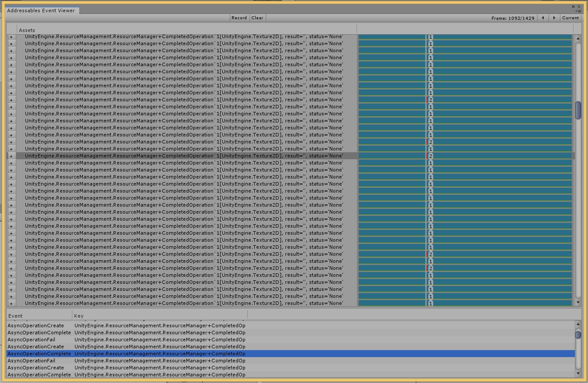The height and width of the screenshot is (383, 588).
Task: Close the Addressables Event Viewer window
Action: coord(579,7)
